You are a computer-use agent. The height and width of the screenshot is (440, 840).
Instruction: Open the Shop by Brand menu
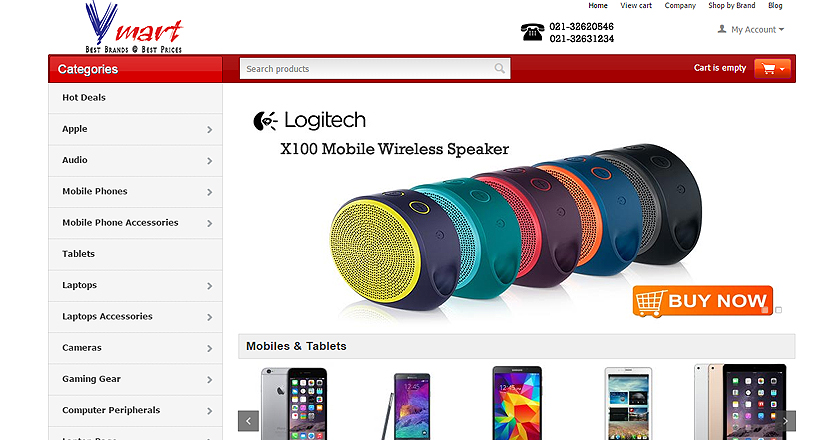[x=731, y=5]
